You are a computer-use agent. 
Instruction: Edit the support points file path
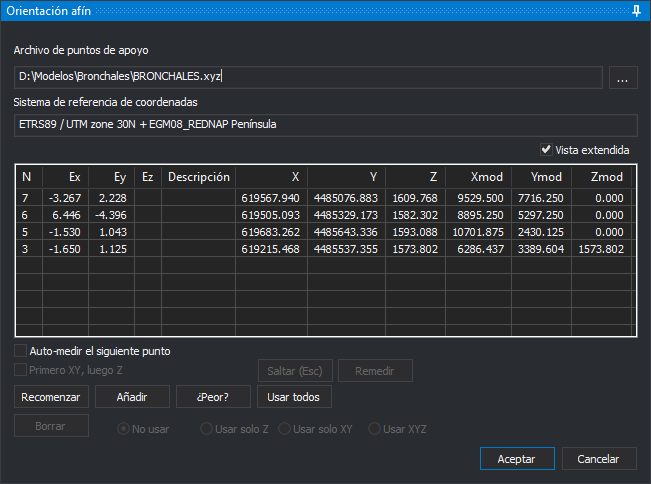tap(308, 77)
